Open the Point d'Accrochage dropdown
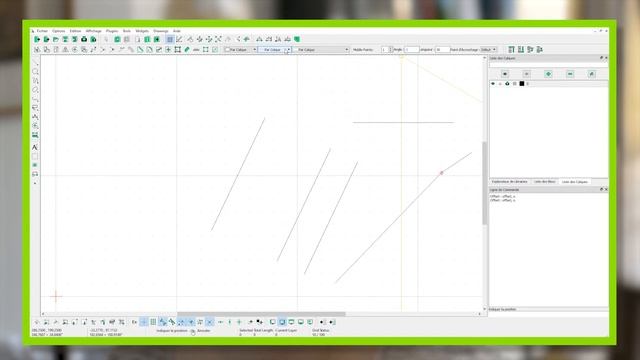Image resolution: width=640 pixels, height=360 pixels. click(488, 49)
